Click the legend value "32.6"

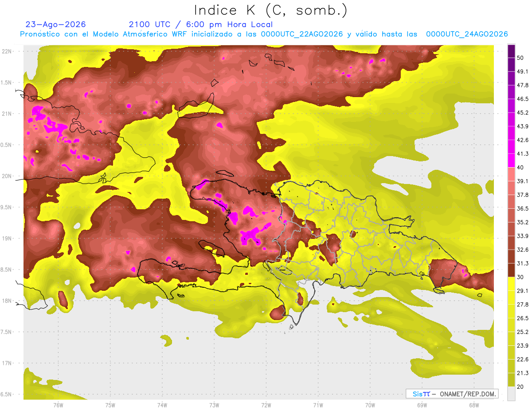522,250
